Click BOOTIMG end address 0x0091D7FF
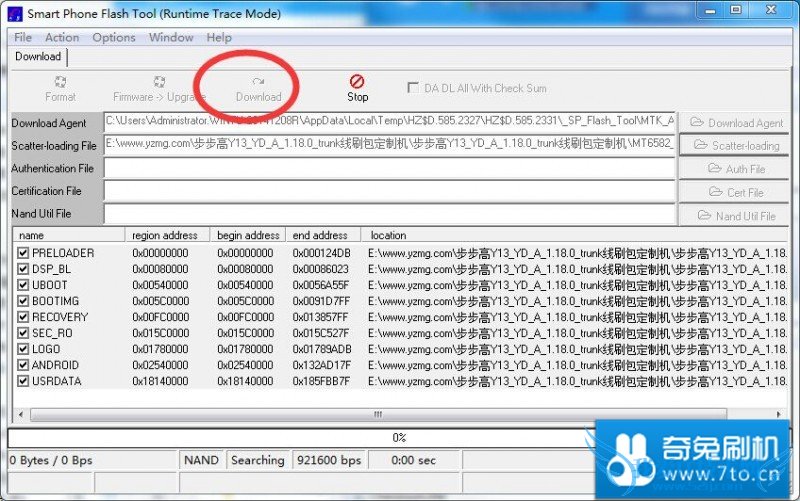The width and height of the screenshot is (800, 501). (321, 301)
